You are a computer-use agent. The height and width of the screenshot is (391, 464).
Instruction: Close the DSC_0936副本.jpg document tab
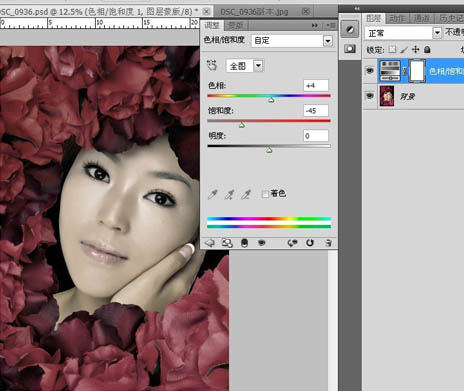[x=306, y=12]
